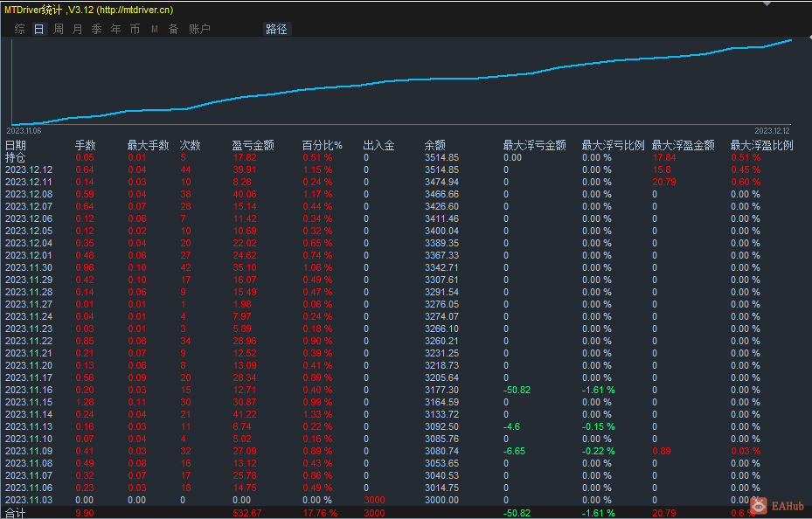Open the 月 monthly tab
Viewport: 812px width, 519px height.
point(77,29)
